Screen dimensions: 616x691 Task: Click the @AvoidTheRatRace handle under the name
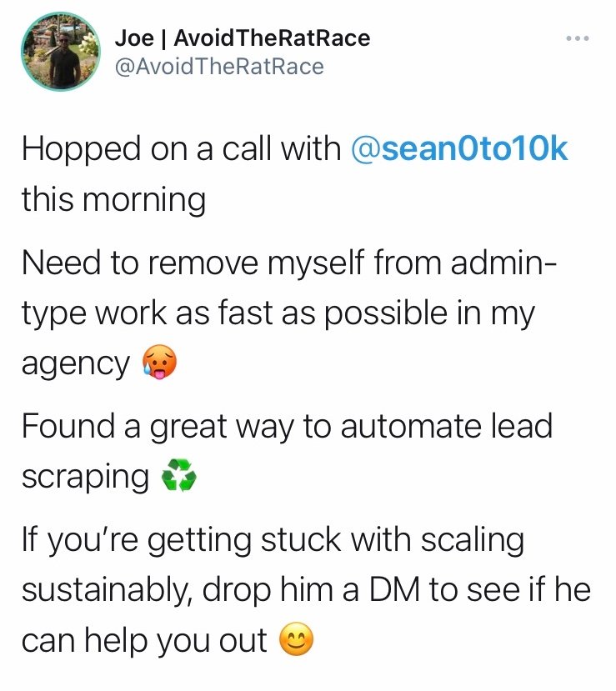click(219, 67)
